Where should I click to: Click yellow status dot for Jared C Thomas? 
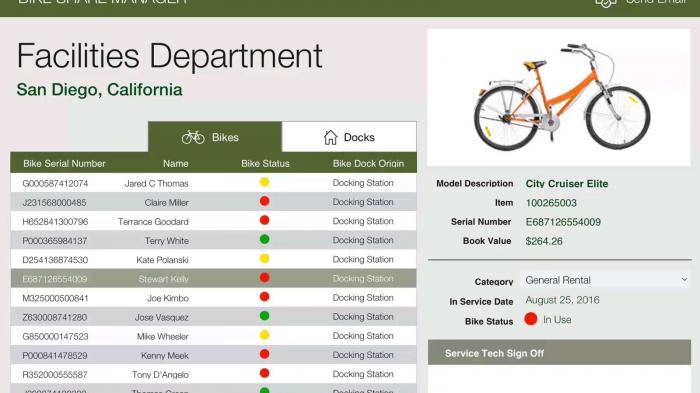point(264,182)
